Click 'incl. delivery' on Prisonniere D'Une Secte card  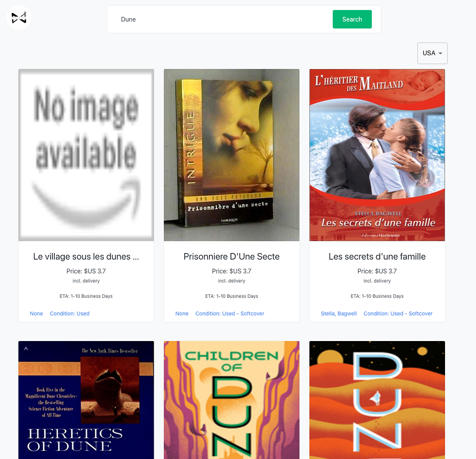click(x=232, y=281)
